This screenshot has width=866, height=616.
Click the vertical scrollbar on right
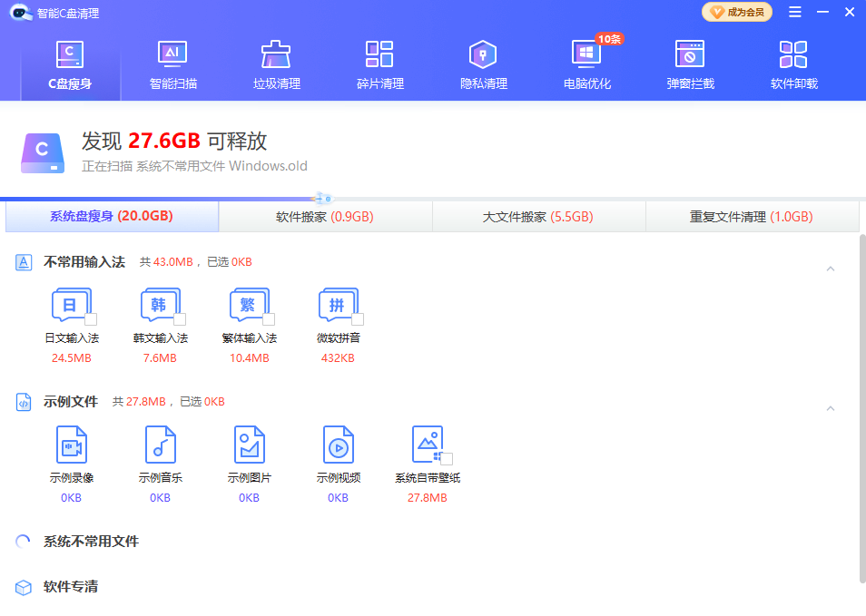tap(861, 408)
